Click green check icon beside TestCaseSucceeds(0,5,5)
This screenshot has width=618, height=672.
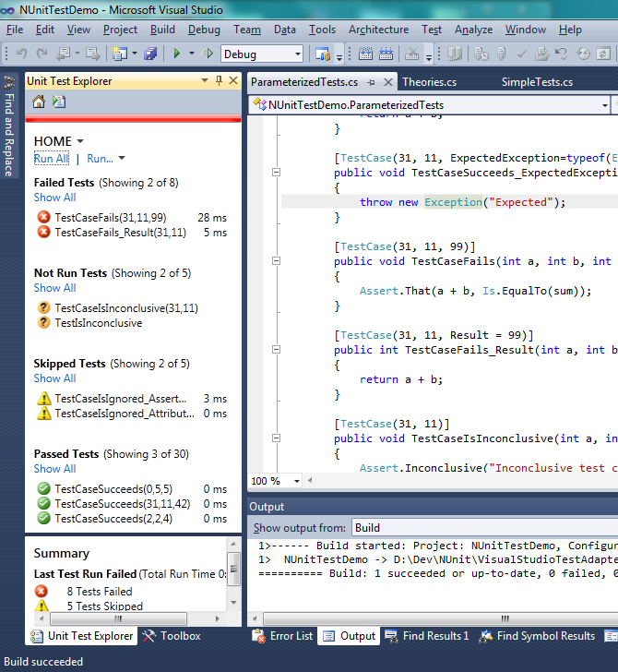(x=43, y=488)
